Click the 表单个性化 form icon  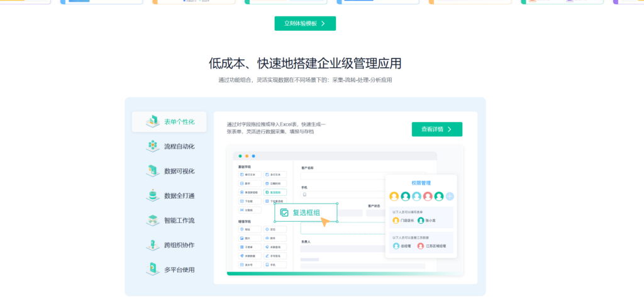(x=152, y=121)
